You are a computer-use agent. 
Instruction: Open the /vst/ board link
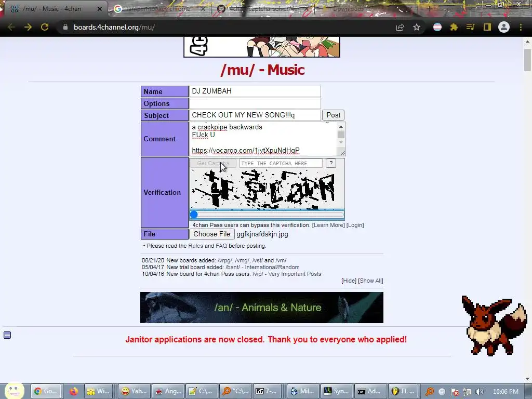point(258,260)
